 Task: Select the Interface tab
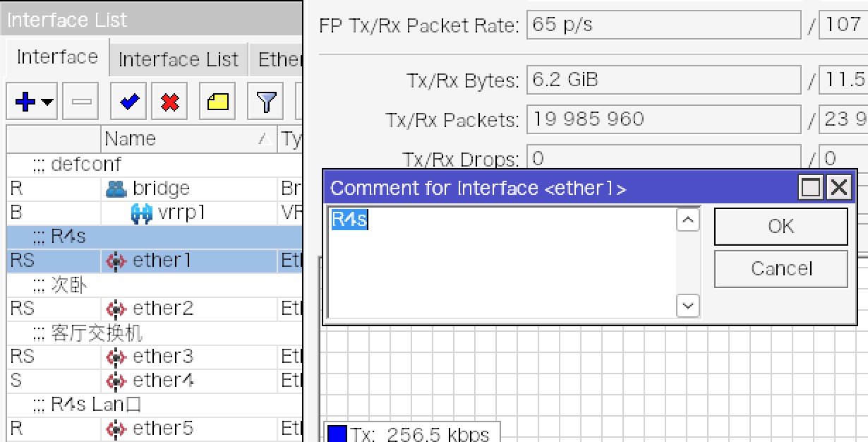(x=57, y=57)
